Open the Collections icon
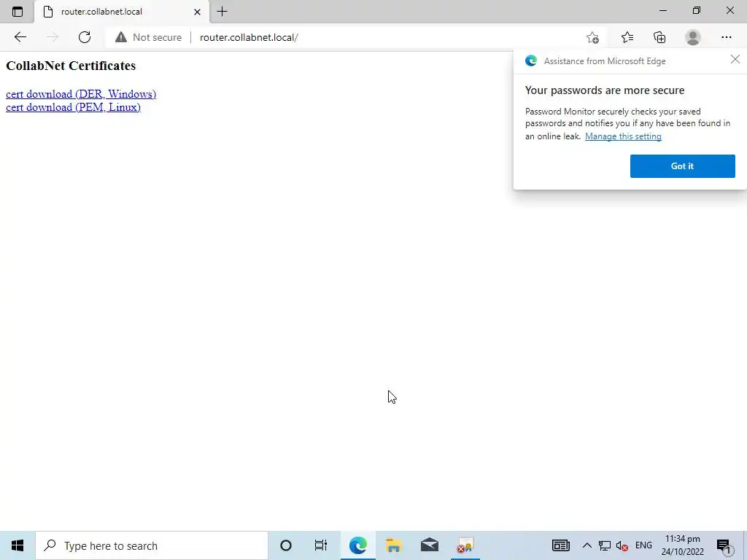The height and width of the screenshot is (560, 747). point(659,37)
